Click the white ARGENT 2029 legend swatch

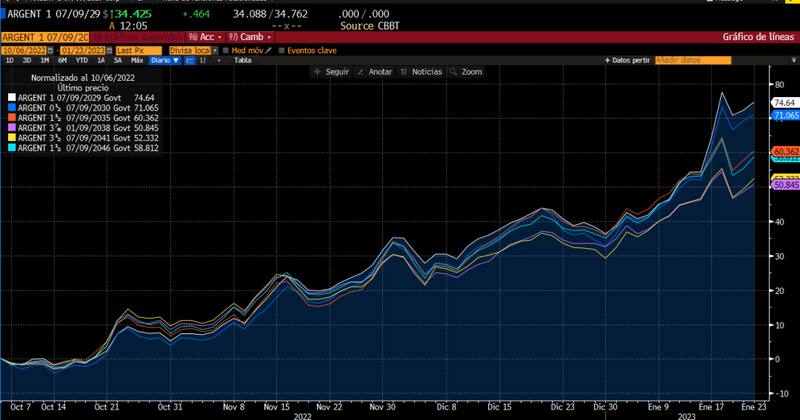(x=9, y=98)
